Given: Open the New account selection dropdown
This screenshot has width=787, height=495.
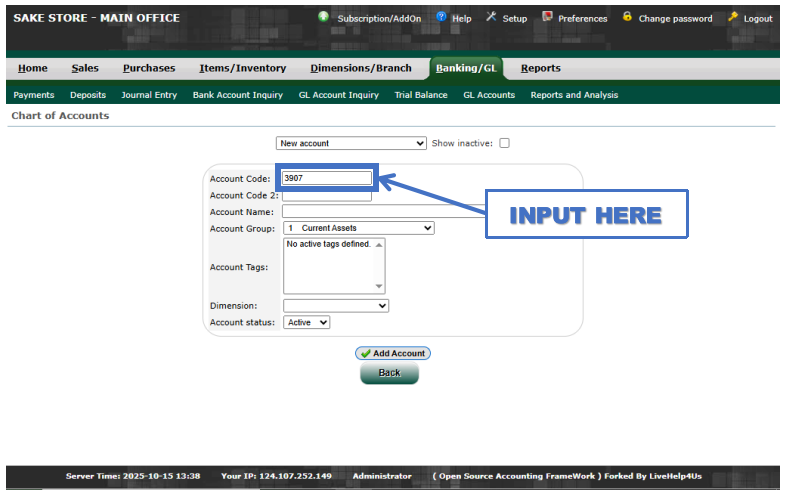Looking at the screenshot, I should point(351,143).
